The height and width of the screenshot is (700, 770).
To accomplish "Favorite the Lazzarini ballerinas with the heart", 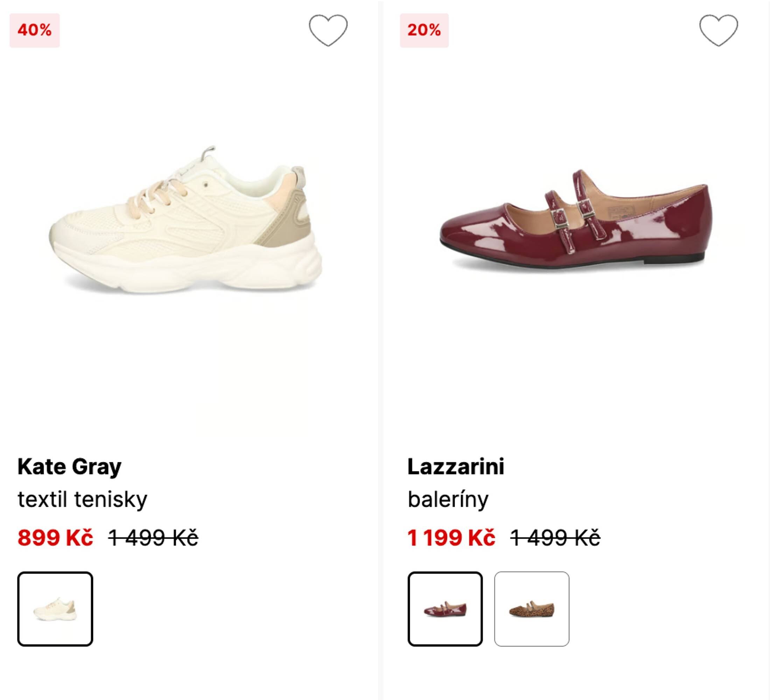I will pos(719,30).
